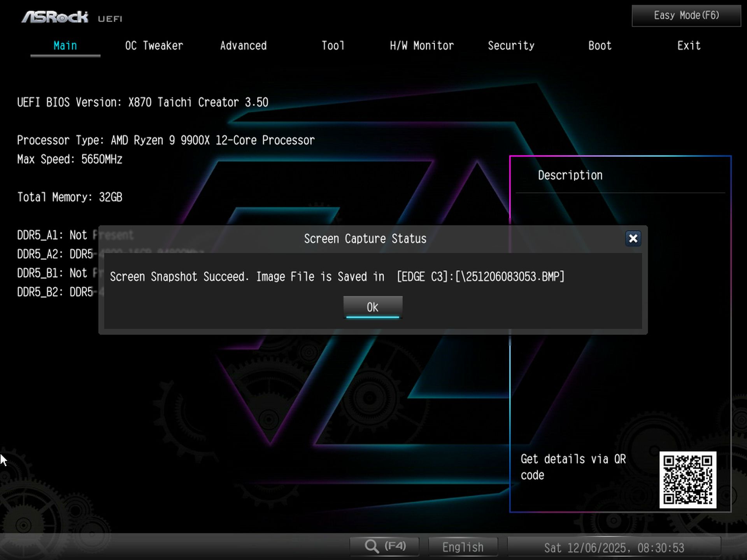Image resolution: width=747 pixels, height=560 pixels.
Task: Click the English language selector
Action: pos(463,546)
